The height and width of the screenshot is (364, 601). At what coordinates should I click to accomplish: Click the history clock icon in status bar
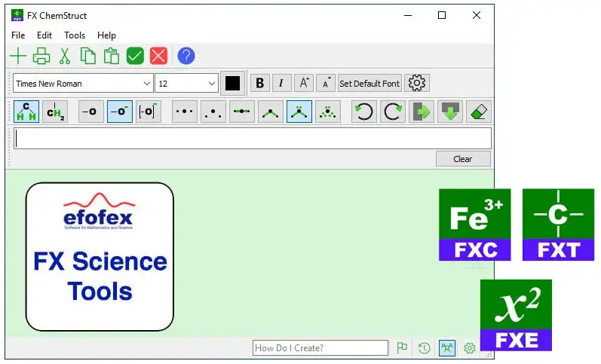(425, 347)
